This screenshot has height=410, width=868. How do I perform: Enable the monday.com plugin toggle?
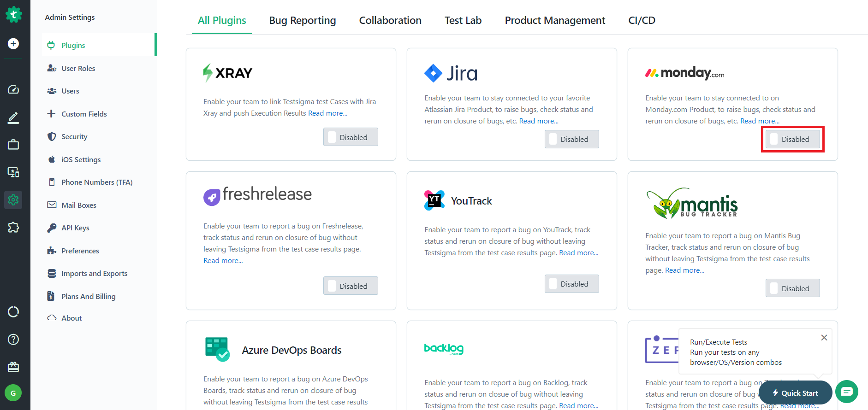pos(793,139)
